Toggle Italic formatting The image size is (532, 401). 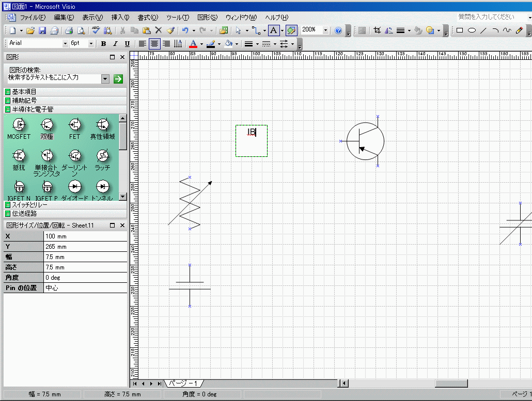115,44
